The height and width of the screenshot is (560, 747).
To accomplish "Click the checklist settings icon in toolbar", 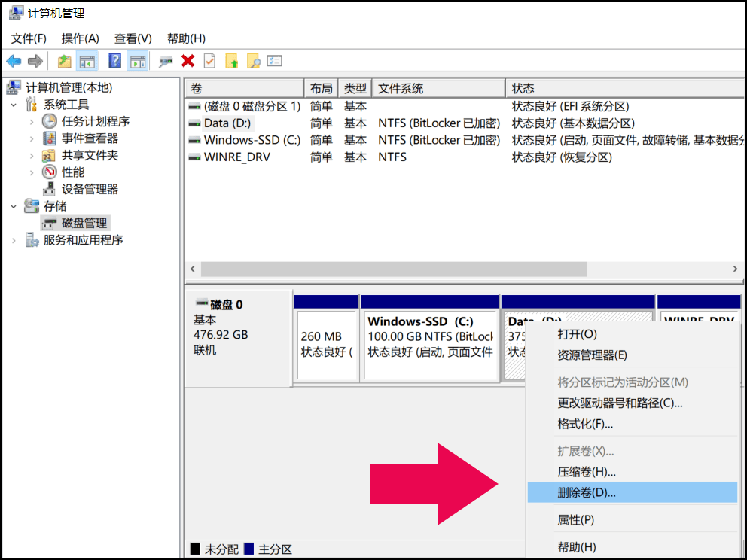I will [x=275, y=62].
